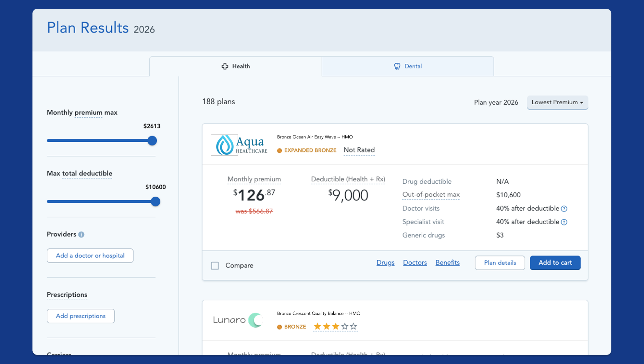Click the Add prescriptions button
Image resolution: width=644 pixels, height=364 pixels.
point(80,316)
